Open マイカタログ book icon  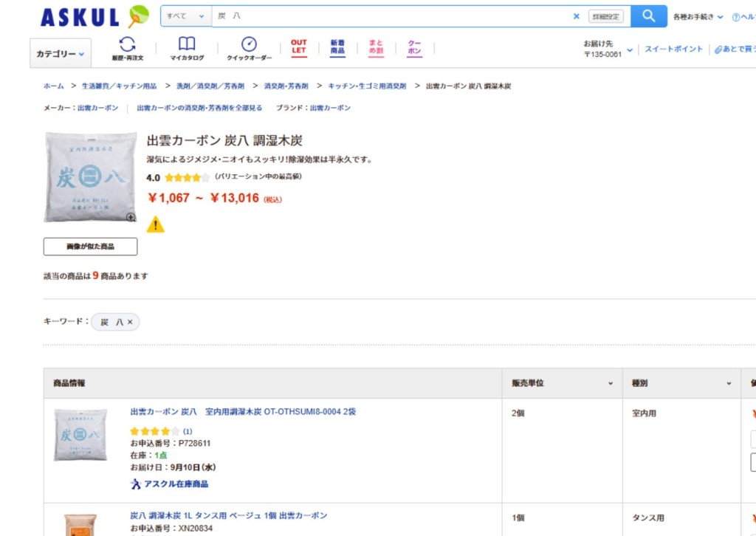pyautogui.click(x=187, y=49)
